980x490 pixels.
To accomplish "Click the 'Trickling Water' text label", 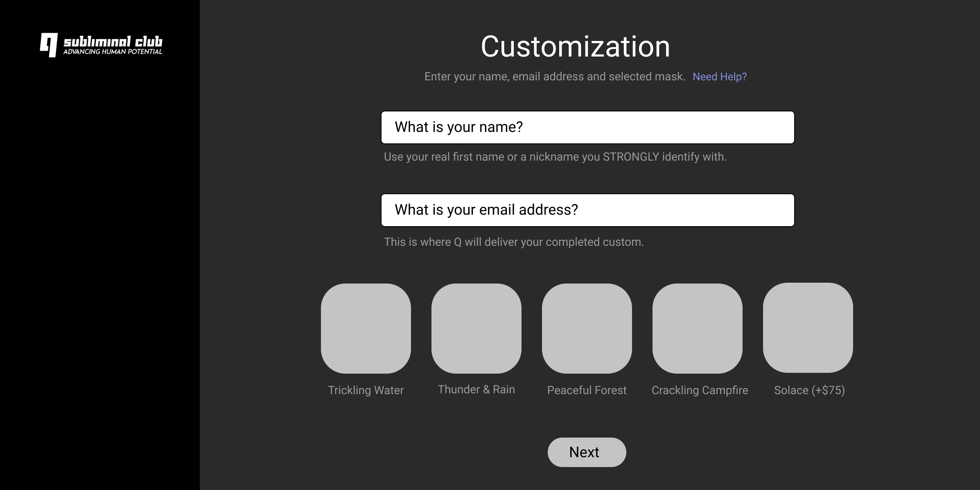I will click(x=366, y=390).
